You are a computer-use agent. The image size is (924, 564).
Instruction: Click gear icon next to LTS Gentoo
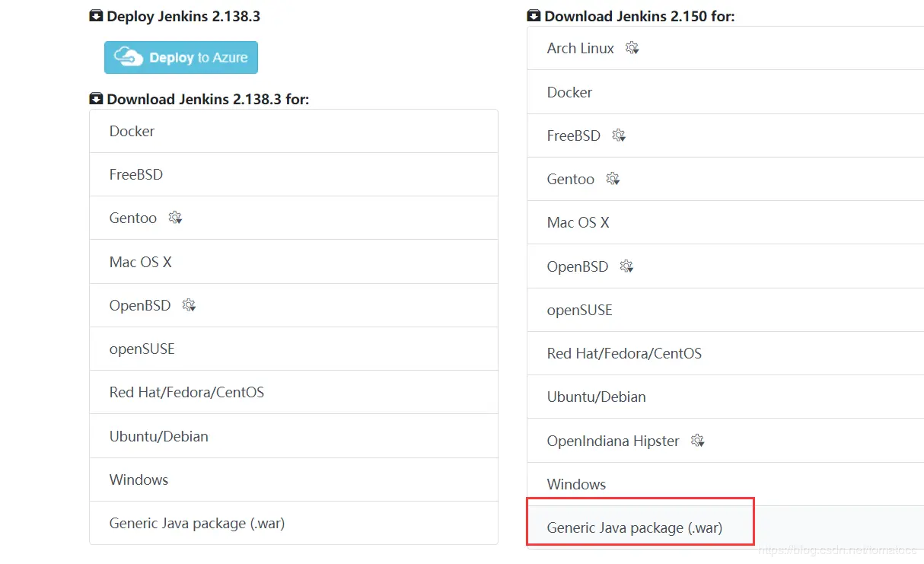(x=175, y=218)
